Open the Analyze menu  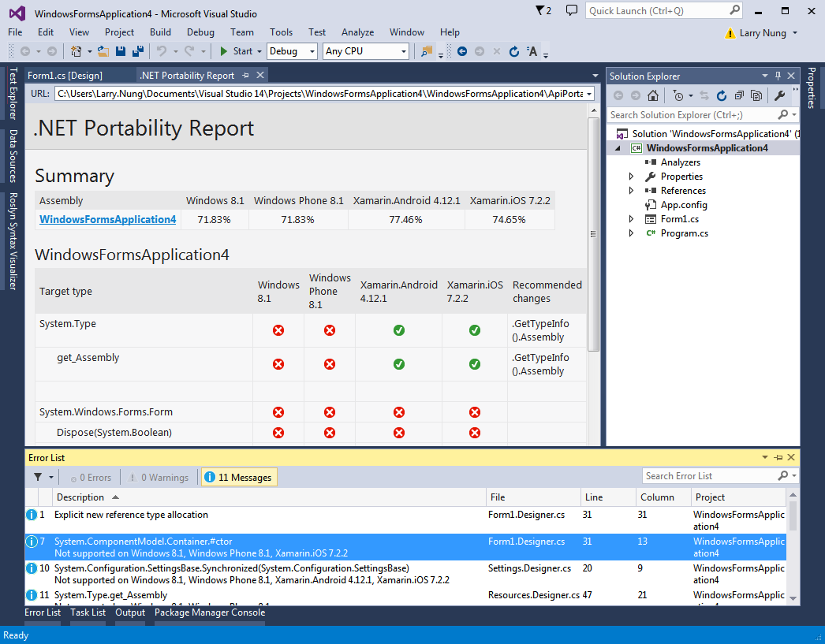tap(357, 32)
